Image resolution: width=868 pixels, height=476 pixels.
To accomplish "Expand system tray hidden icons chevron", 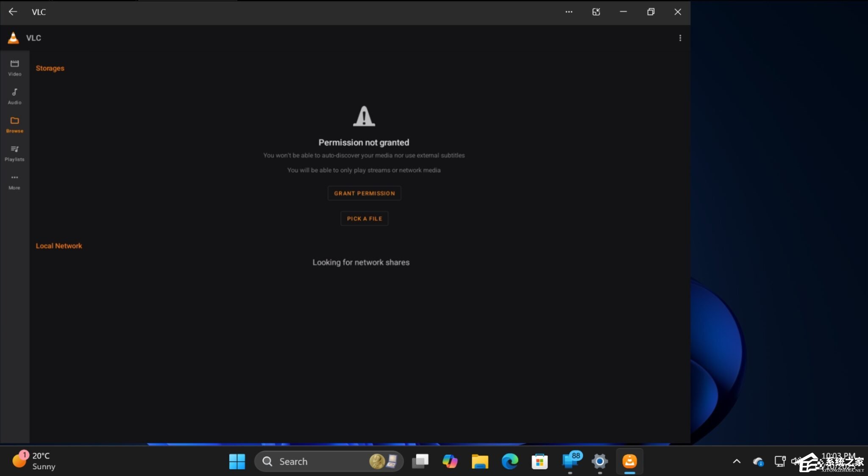I will [737, 461].
